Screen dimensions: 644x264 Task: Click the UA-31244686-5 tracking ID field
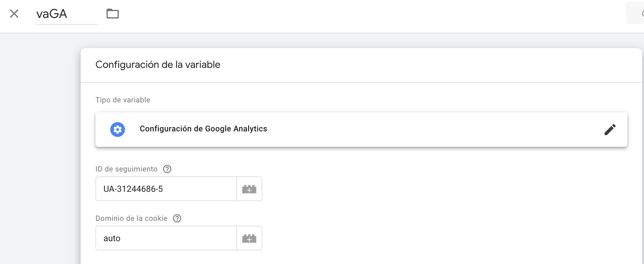[166, 189]
